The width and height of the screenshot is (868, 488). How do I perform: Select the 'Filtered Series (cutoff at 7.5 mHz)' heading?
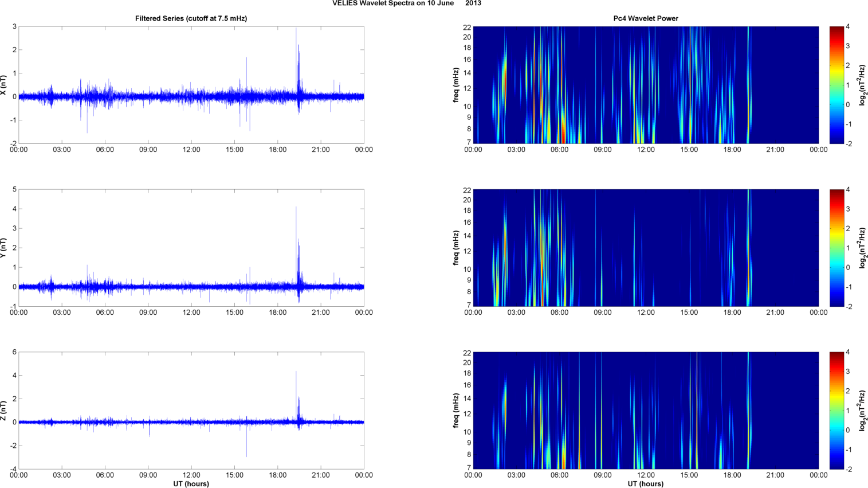tap(191, 18)
